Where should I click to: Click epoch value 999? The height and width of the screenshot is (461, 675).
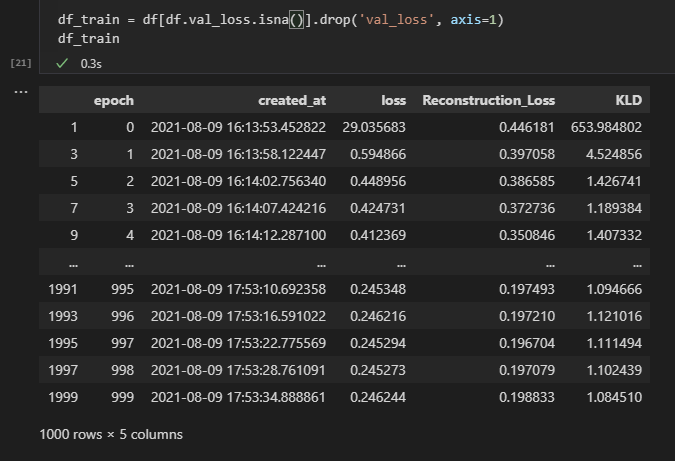tap(123, 397)
